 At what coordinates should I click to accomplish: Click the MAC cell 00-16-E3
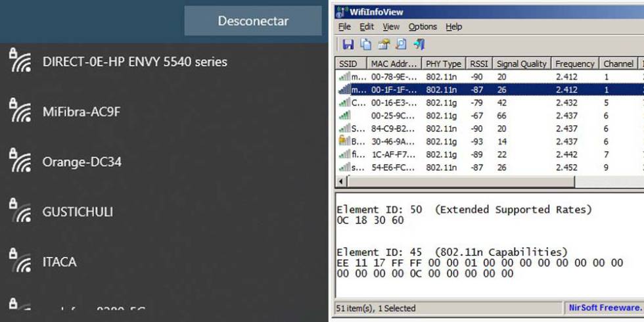(x=394, y=103)
